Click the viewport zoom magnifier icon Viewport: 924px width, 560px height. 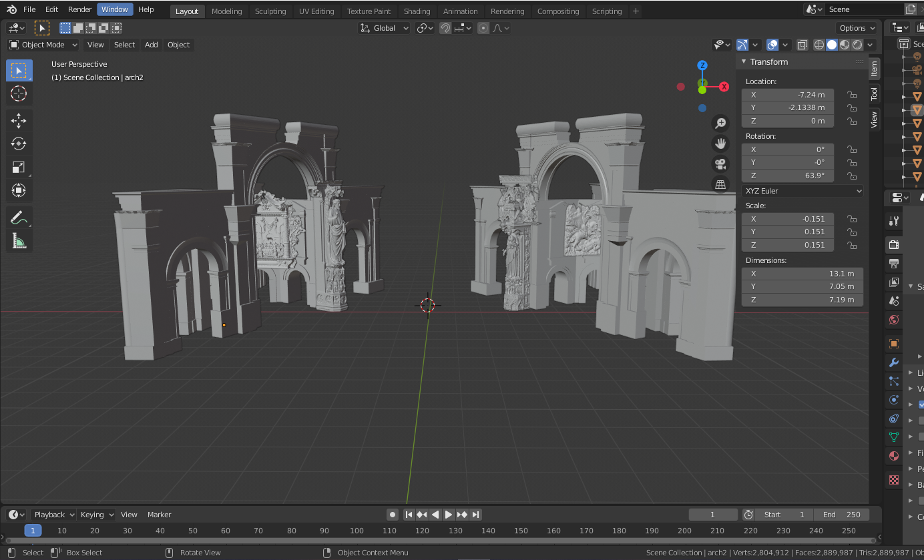720,123
